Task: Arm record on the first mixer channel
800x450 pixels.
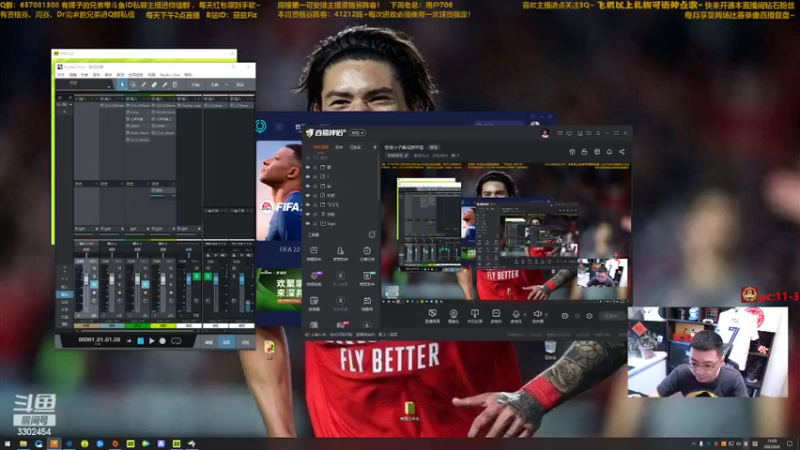Action: pos(94,293)
